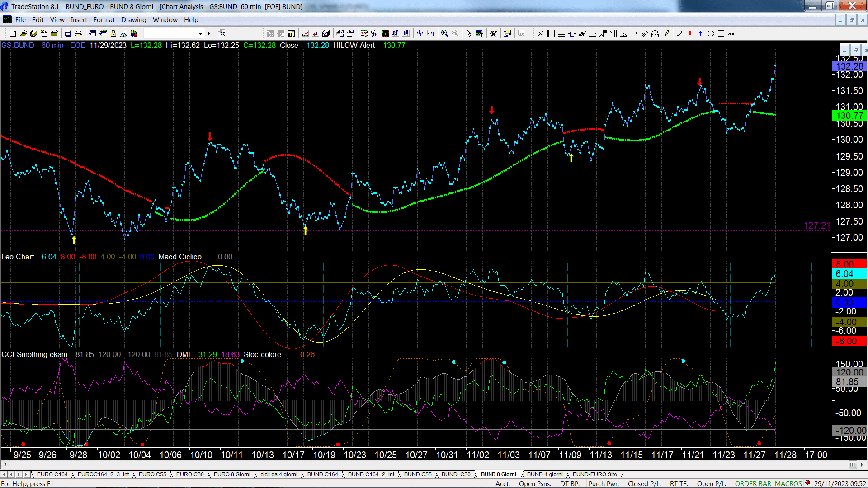Click the CCI Smothing ekam indicator label
Screen dimensions: 868x488
[x=34, y=355]
